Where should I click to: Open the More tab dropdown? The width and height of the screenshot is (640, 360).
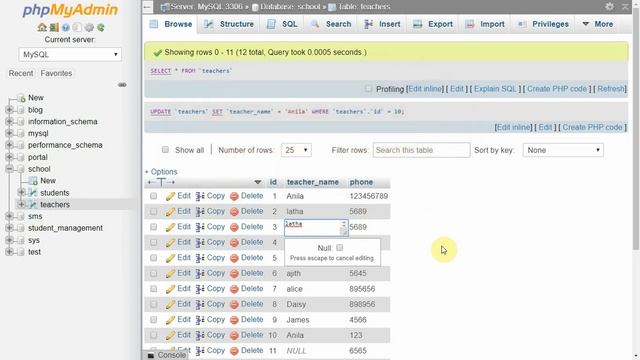point(598,24)
